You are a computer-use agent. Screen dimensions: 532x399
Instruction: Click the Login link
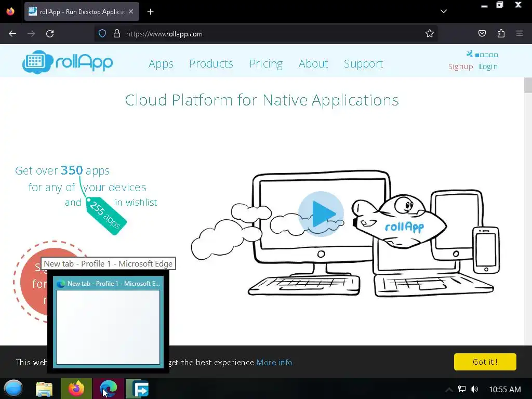(x=488, y=66)
